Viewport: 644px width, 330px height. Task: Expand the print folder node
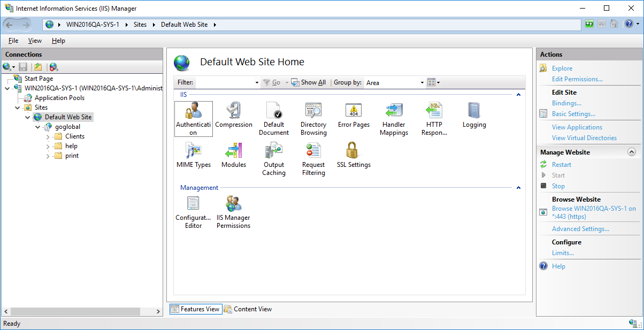[x=48, y=156]
